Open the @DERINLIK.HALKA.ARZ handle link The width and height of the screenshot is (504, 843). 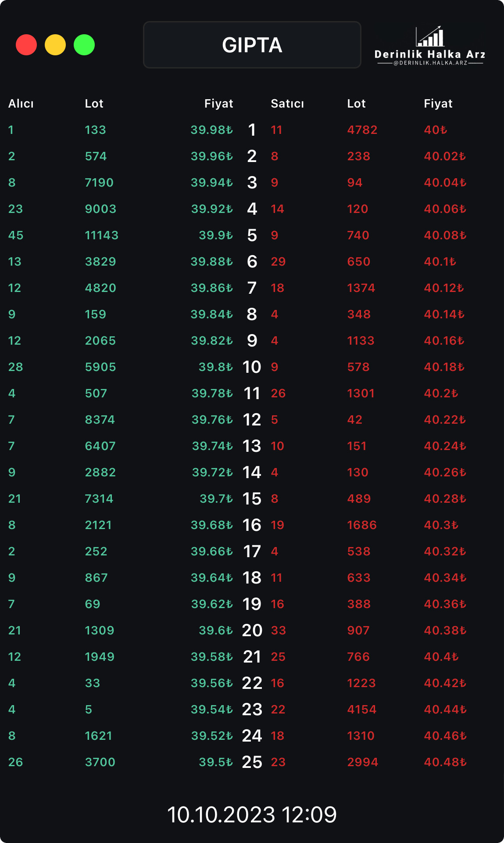click(x=430, y=63)
